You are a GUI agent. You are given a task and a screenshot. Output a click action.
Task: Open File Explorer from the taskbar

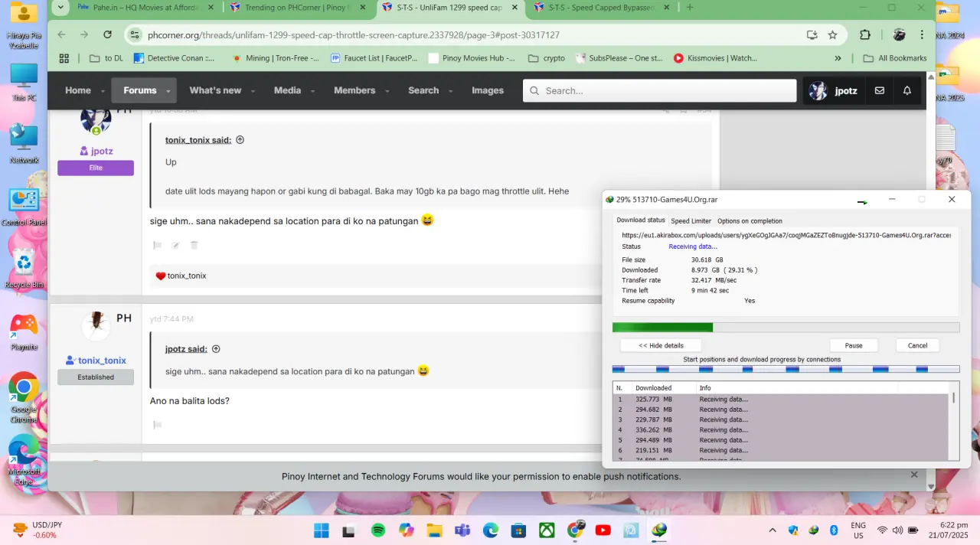(434, 530)
